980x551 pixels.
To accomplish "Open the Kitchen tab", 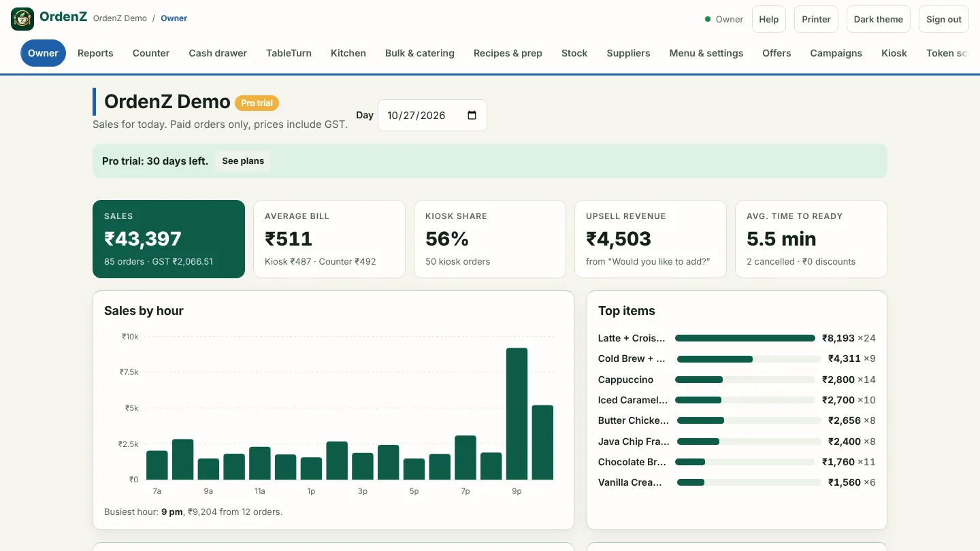I will [348, 53].
